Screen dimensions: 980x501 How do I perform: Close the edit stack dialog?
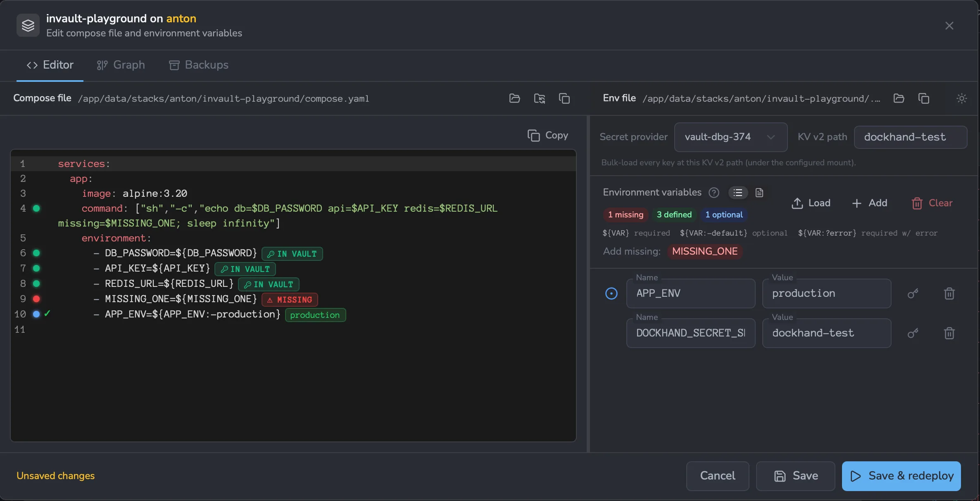(949, 26)
